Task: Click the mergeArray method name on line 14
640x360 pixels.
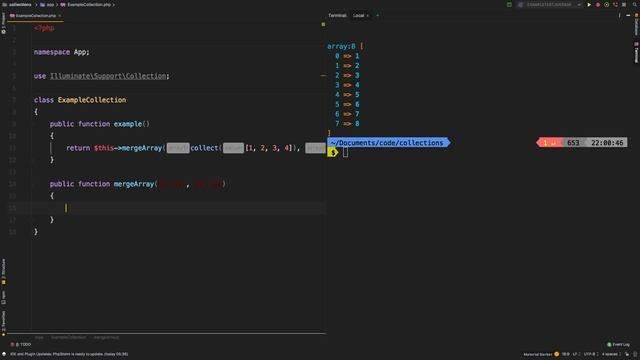Action: [134, 184]
